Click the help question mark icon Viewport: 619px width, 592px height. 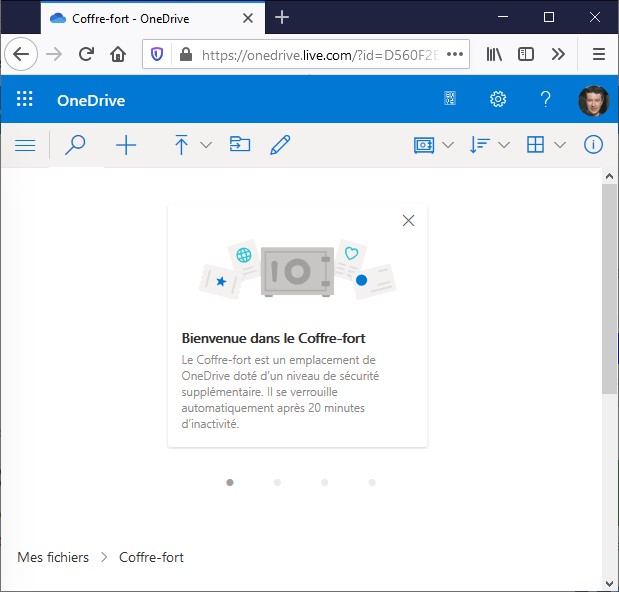(x=545, y=100)
